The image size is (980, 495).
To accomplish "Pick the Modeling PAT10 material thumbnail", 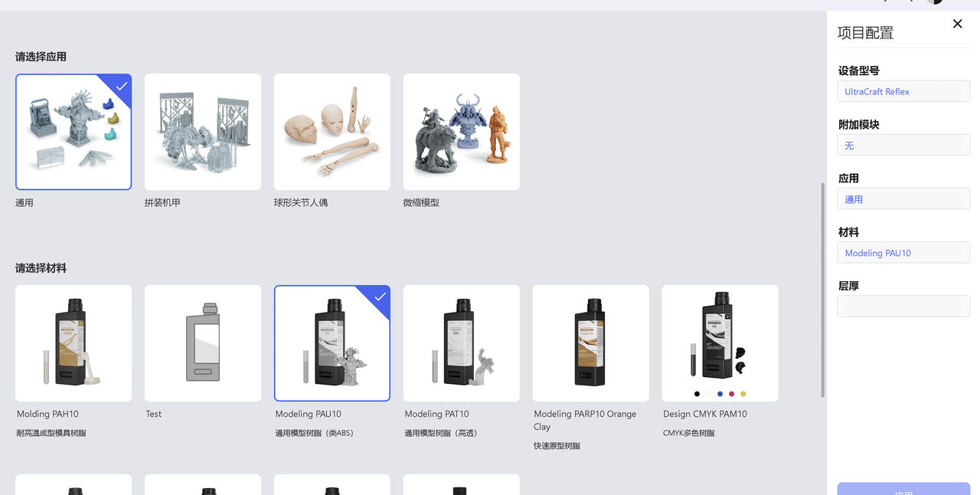I will point(462,343).
